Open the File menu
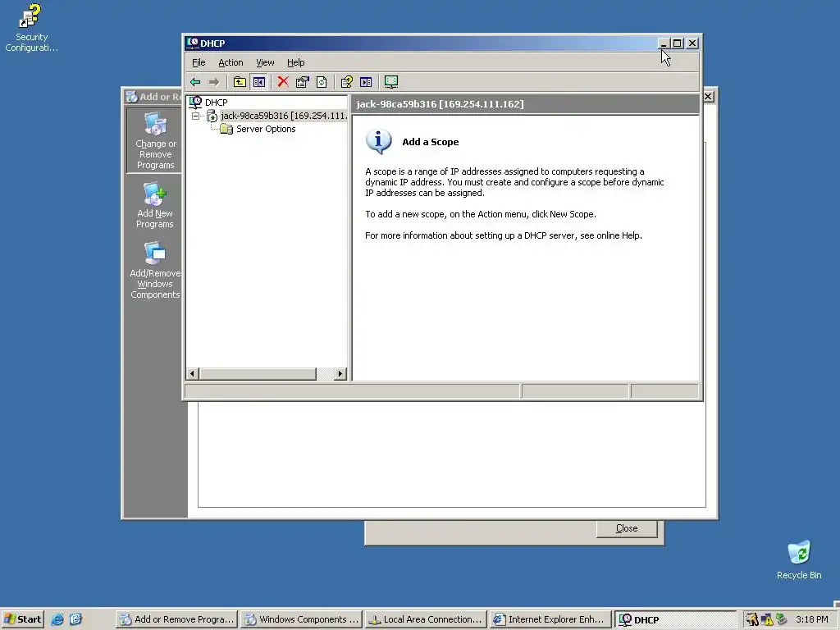 [x=199, y=62]
